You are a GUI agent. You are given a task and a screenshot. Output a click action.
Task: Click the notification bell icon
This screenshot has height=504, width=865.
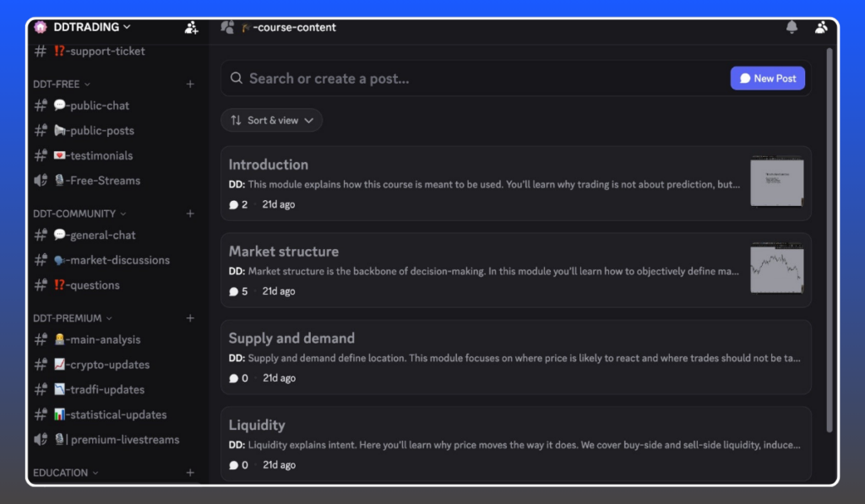point(792,27)
